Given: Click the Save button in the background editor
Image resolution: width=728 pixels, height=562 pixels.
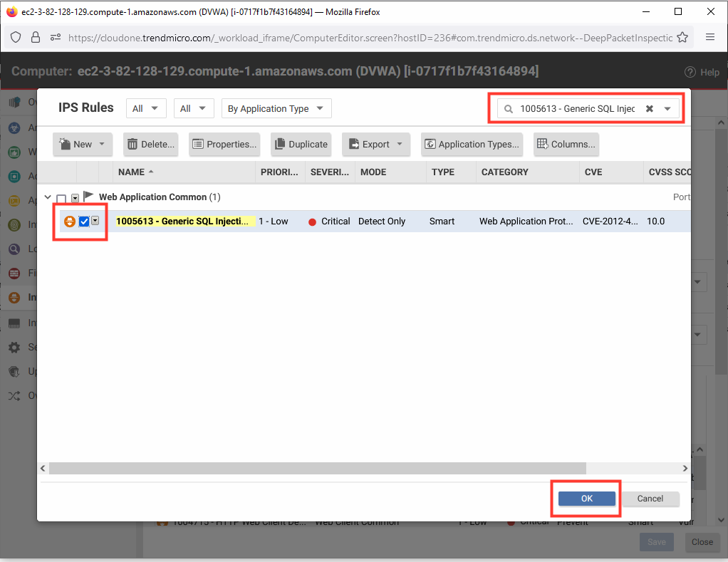Looking at the screenshot, I should 657,542.
